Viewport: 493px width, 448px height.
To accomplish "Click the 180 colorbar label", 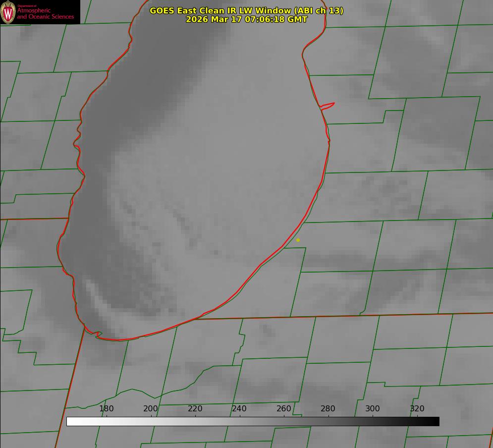I will tap(106, 408).
